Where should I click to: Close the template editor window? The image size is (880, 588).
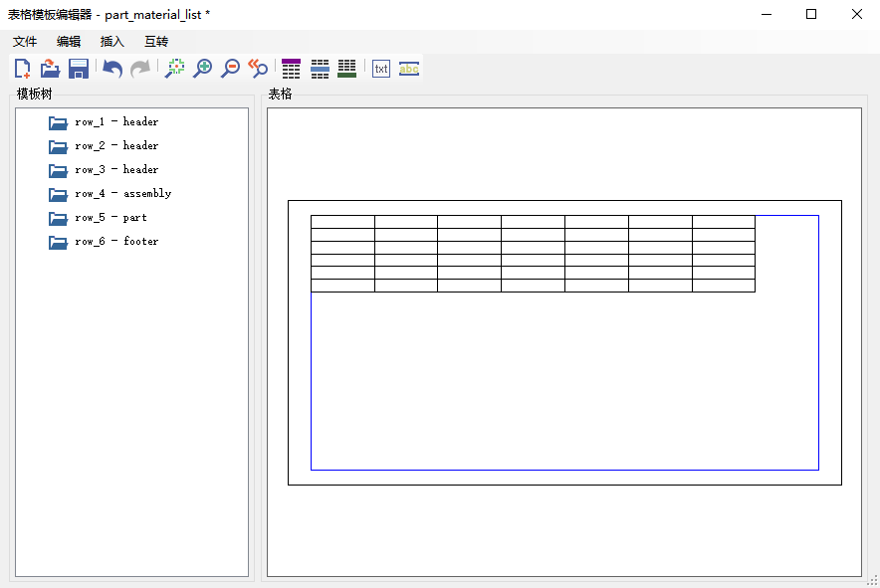[856, 14]
